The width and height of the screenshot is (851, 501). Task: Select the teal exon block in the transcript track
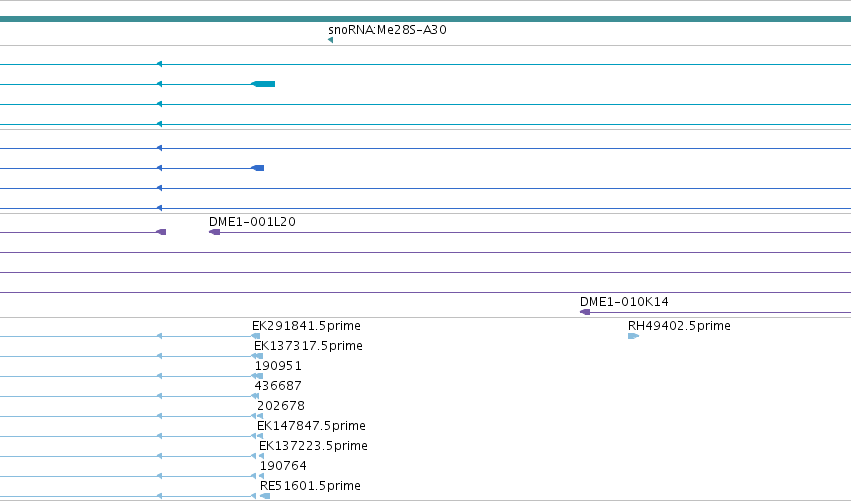263,84
